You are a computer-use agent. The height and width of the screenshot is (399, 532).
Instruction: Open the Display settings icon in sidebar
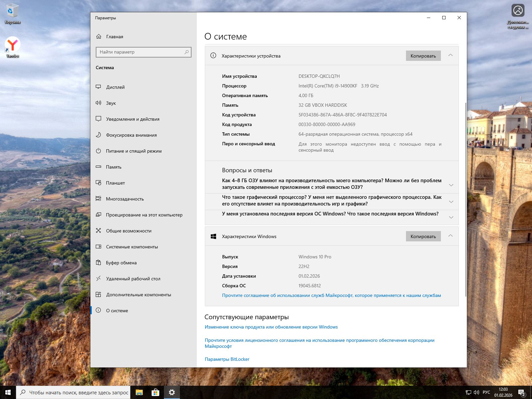(x=98, y=87)
